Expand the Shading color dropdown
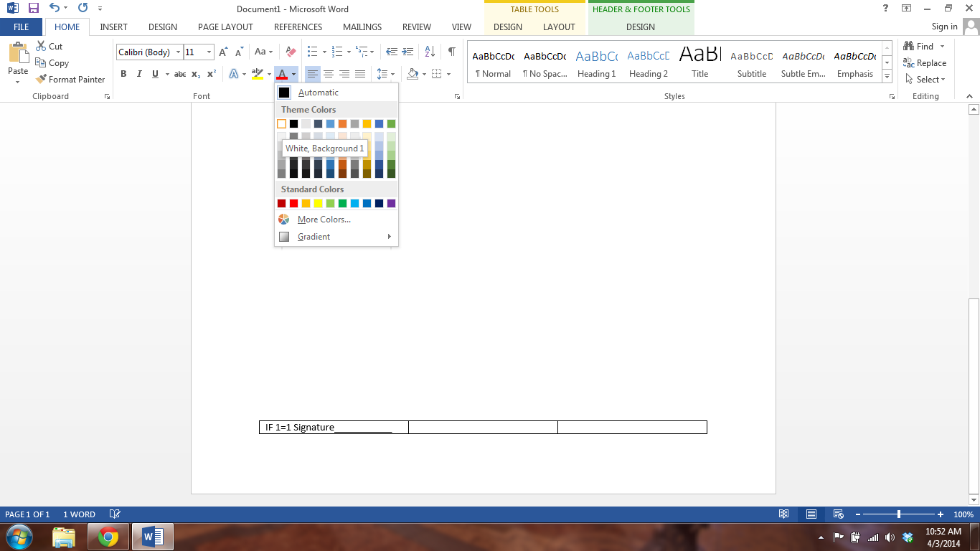The width and height of the screenshot is (980, 551). tap(424, 74)
